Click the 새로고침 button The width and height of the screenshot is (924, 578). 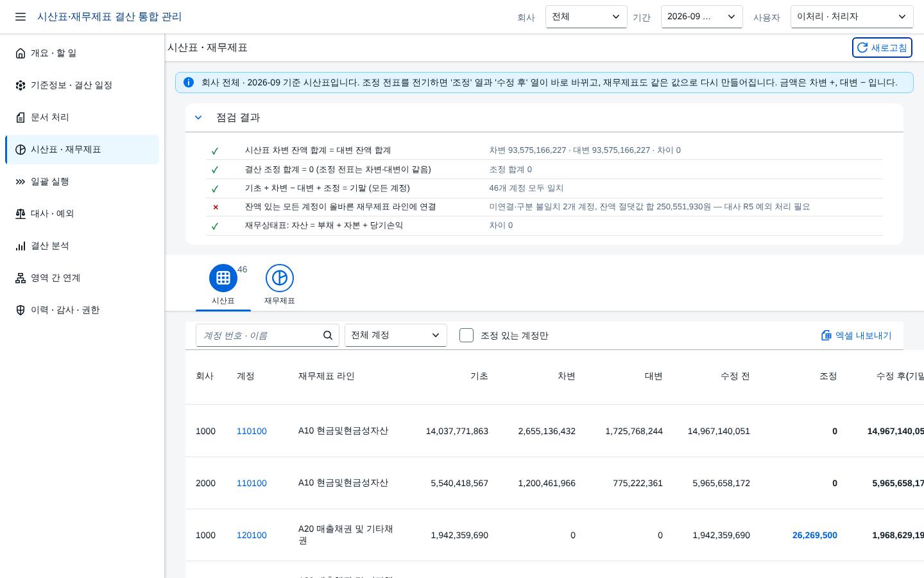[882, 48]
